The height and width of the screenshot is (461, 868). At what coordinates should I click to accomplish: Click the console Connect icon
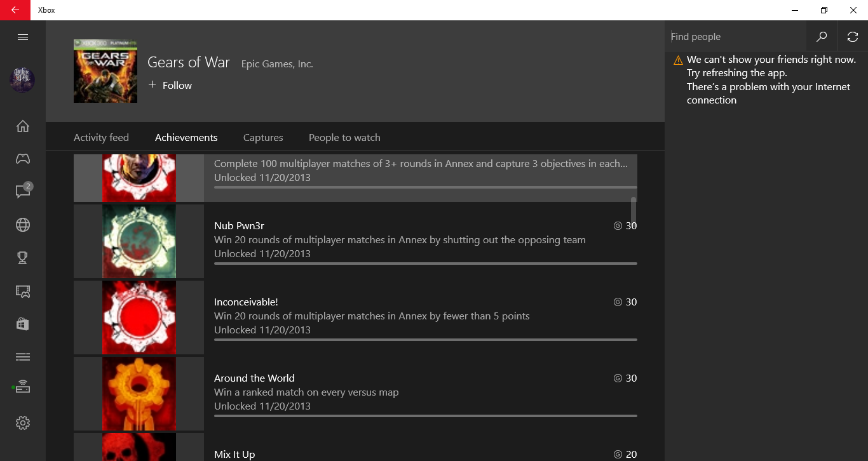23,387
